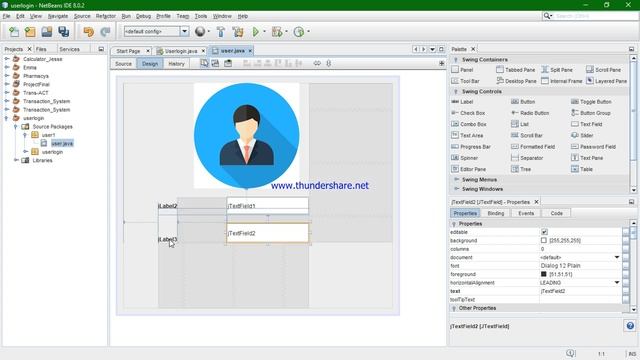Click the New File toolbar icon

(x=14, y=32)
